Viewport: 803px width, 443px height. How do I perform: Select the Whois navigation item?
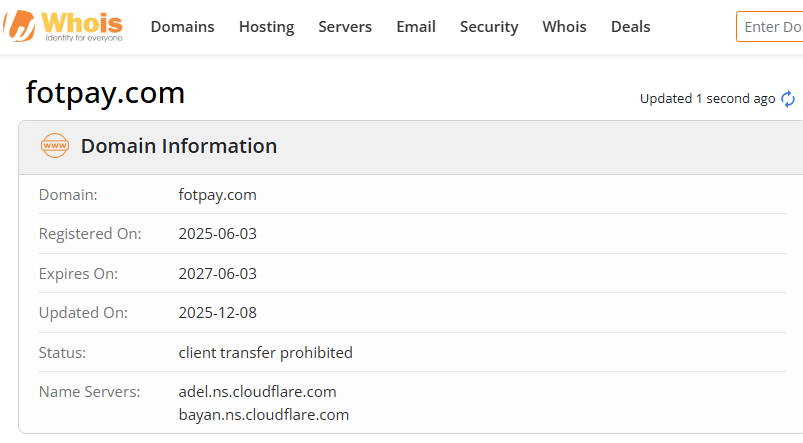click(564, 27)
